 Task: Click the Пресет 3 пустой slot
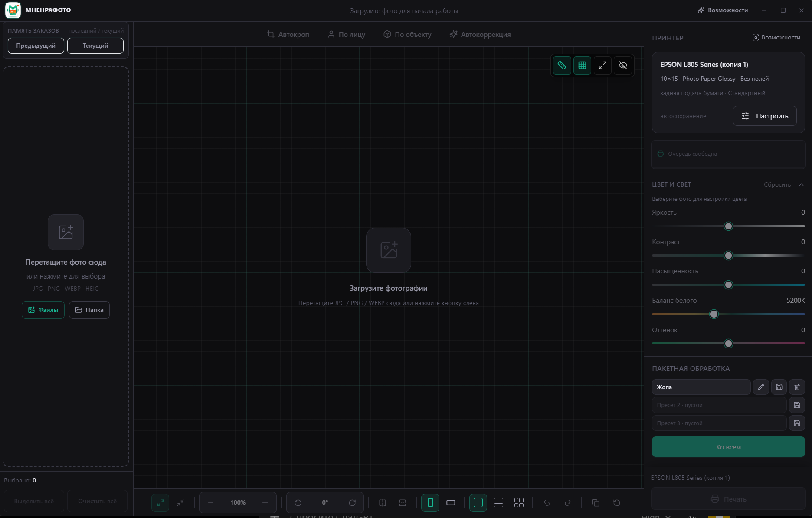pyautogui.click(x=719, y=423)
